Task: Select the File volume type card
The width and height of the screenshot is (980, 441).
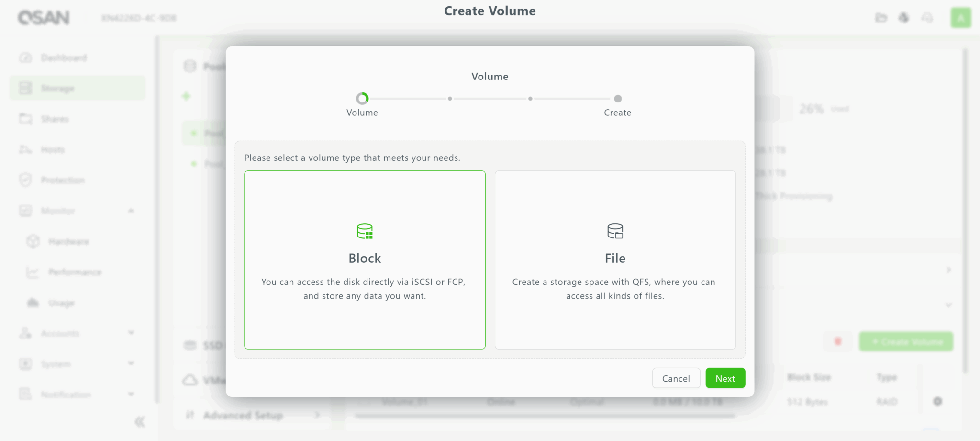Action: pos(615,260)
